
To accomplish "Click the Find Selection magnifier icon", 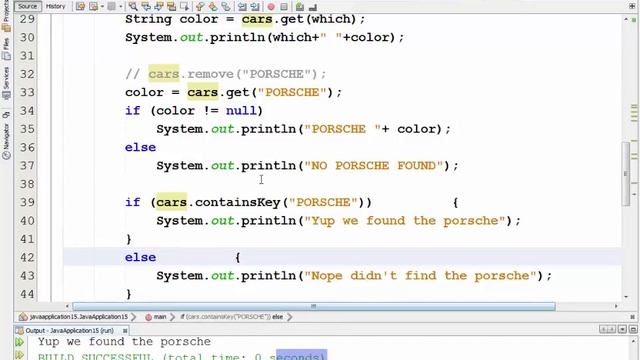I will click(x=133, y=7).
